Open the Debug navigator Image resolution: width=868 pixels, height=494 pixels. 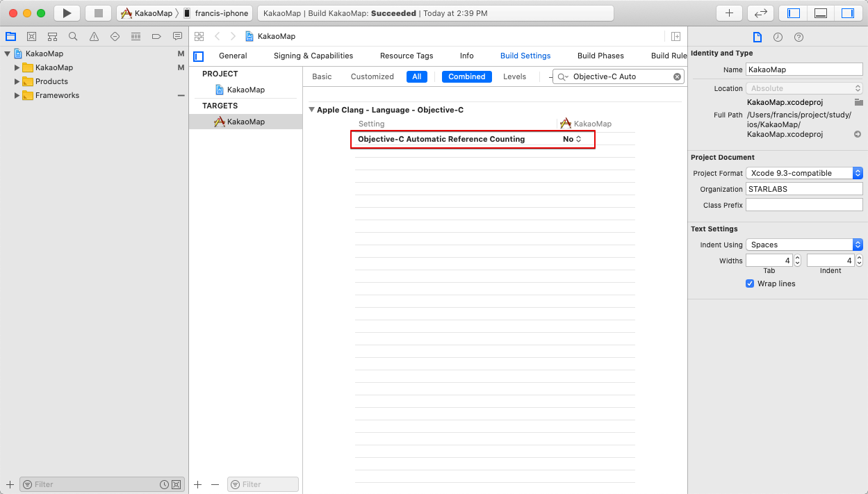pyautogui.click(x=136, y=37)
